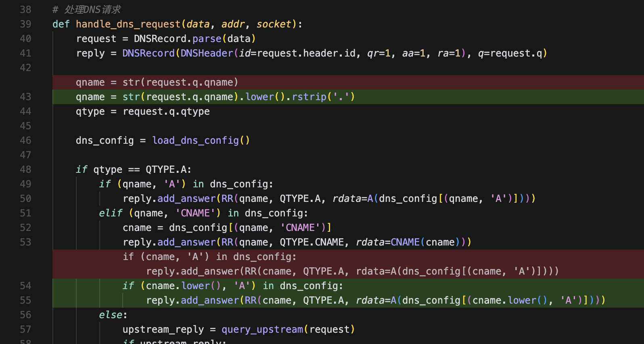
Task: Click rstrip in the added qname line
Action: (309, 97)
